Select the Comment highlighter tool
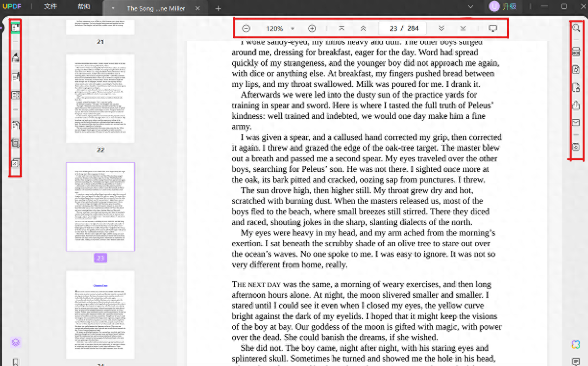 click(x=15, y=57)
